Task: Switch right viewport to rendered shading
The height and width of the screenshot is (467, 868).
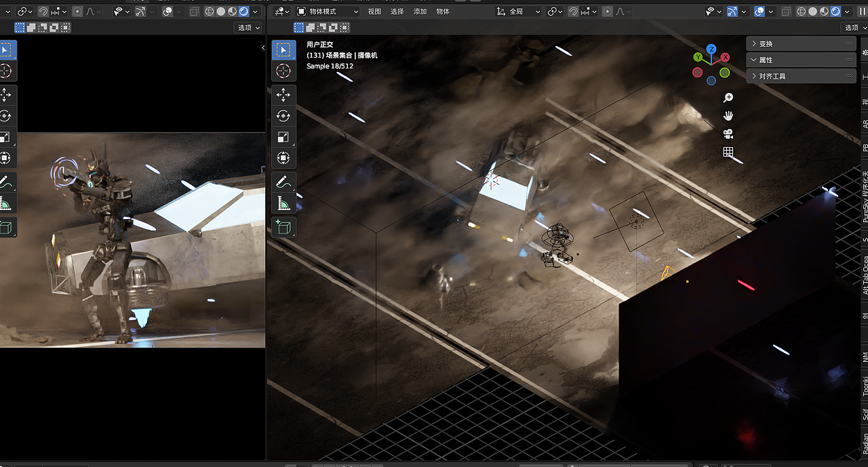Action: [835, 12]
